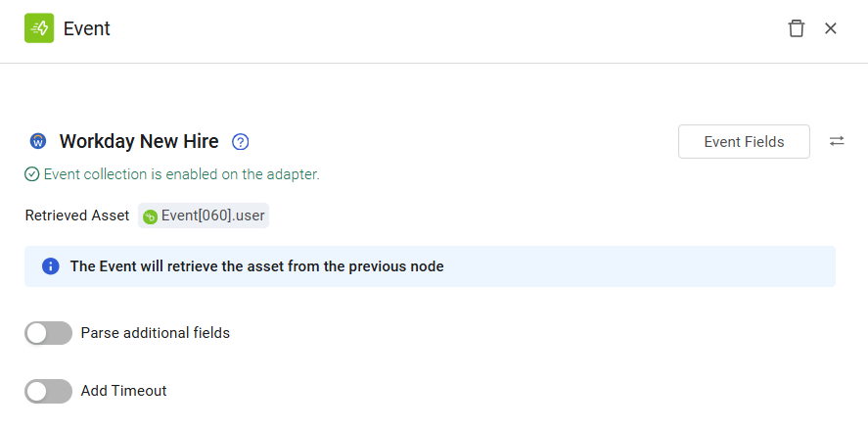Open help for Workday New Hire

(241, 142)
